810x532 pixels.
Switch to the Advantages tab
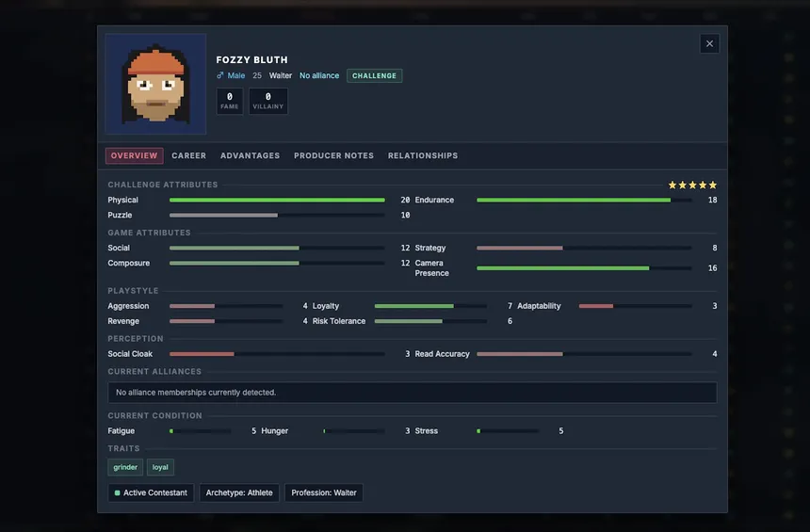click(250, 156)
